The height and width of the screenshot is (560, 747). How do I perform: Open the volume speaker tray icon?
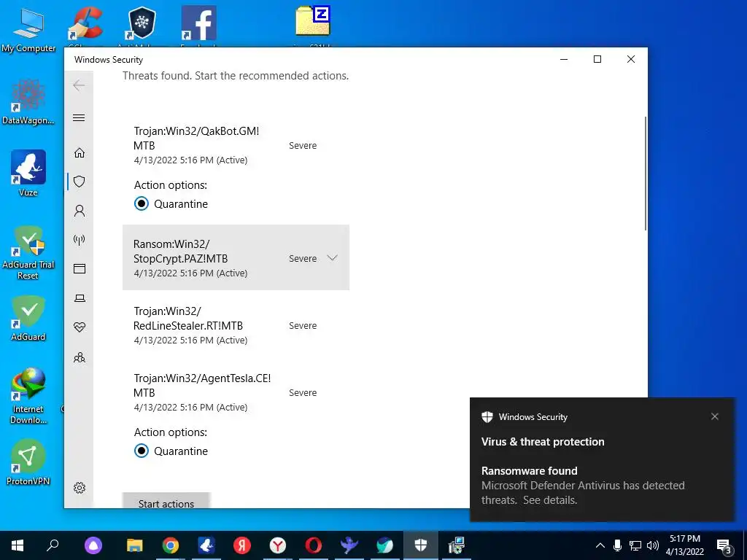click(x=653, y=545)
